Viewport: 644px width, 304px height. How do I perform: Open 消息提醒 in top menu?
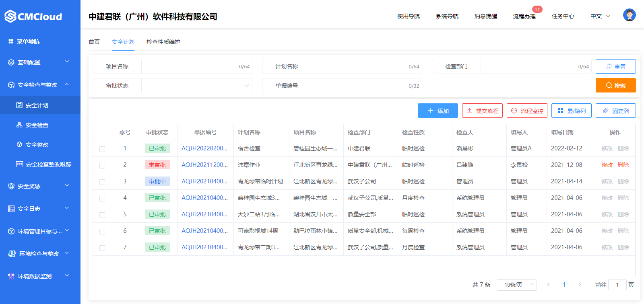(486, 16)
